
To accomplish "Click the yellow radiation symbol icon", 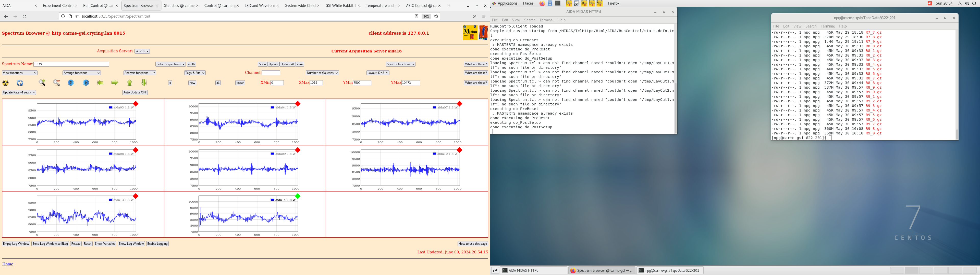I will tap(6, 83).
